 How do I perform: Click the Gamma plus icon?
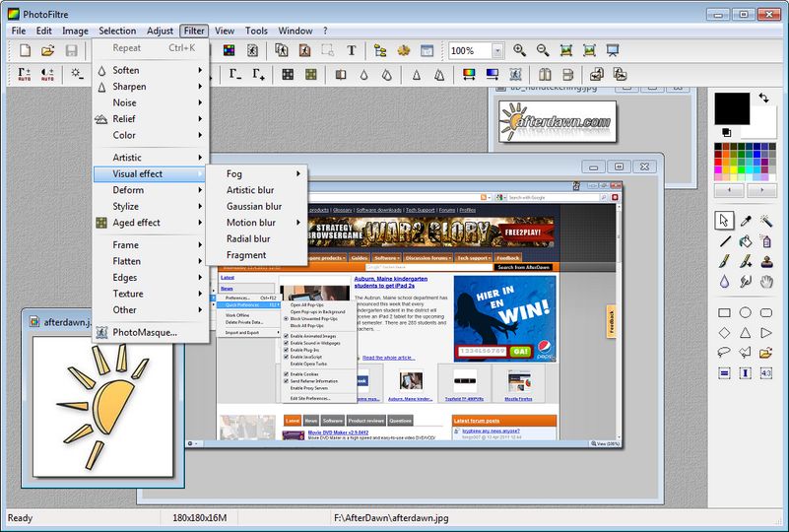(x=259, y=75)
